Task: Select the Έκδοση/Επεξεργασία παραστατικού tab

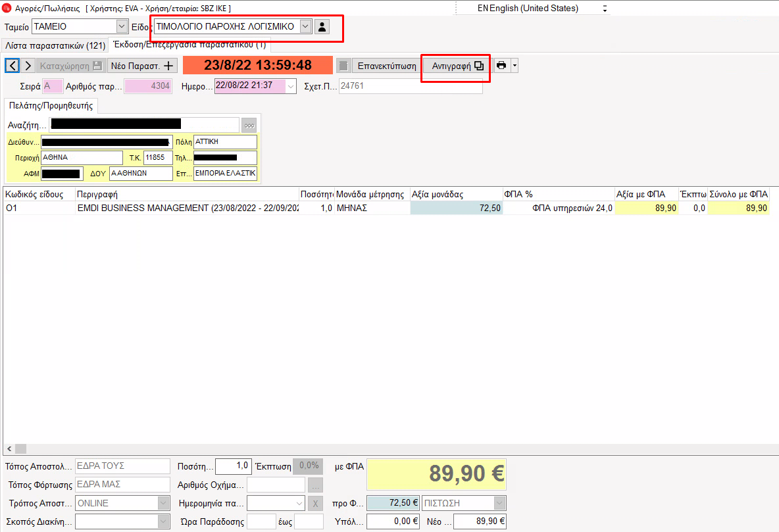Action: [x=189, y=45]
